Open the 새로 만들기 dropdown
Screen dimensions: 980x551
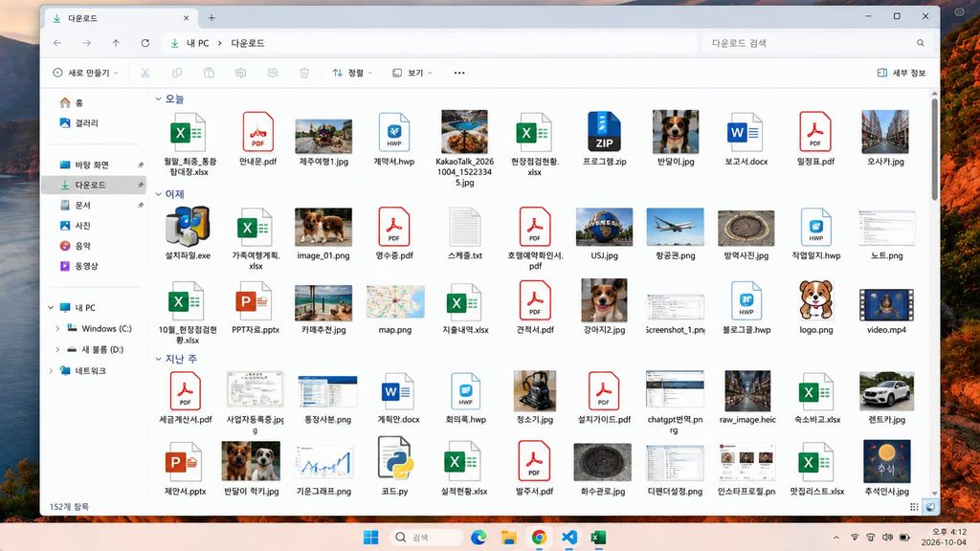pyautogui.click(x=85, y=73)
